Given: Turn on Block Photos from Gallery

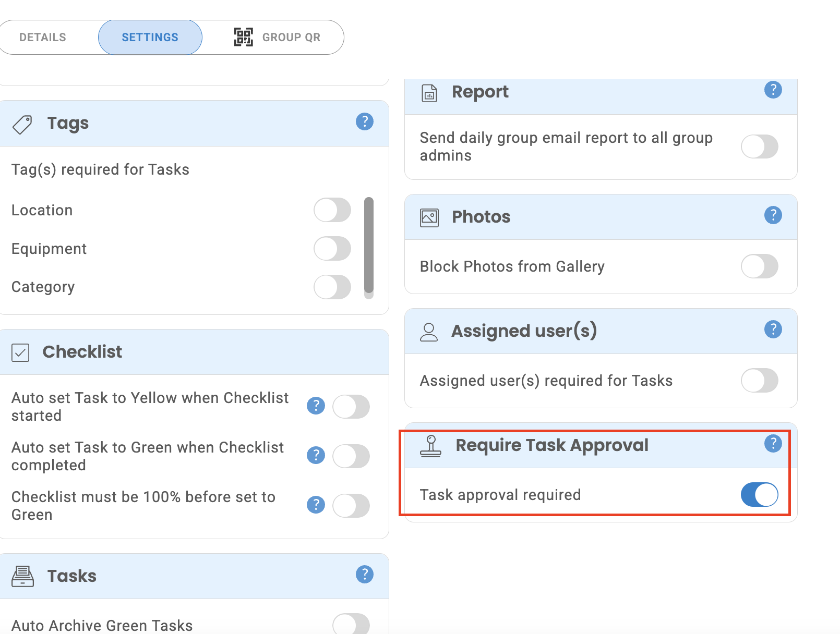Looking at the screenshot, I should tap(759, 266).
